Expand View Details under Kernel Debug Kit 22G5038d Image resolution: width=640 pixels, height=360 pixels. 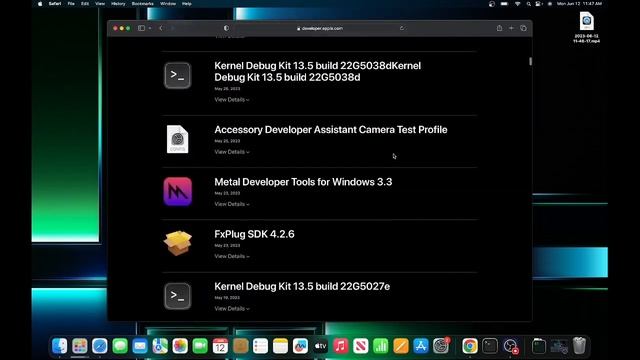(x=231, y=100)
